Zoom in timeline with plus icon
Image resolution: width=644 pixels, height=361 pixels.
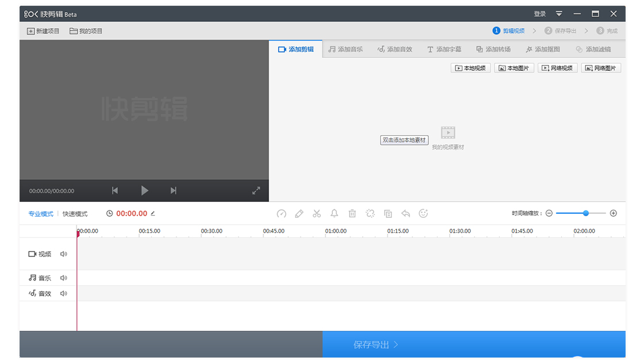(613, 213)
